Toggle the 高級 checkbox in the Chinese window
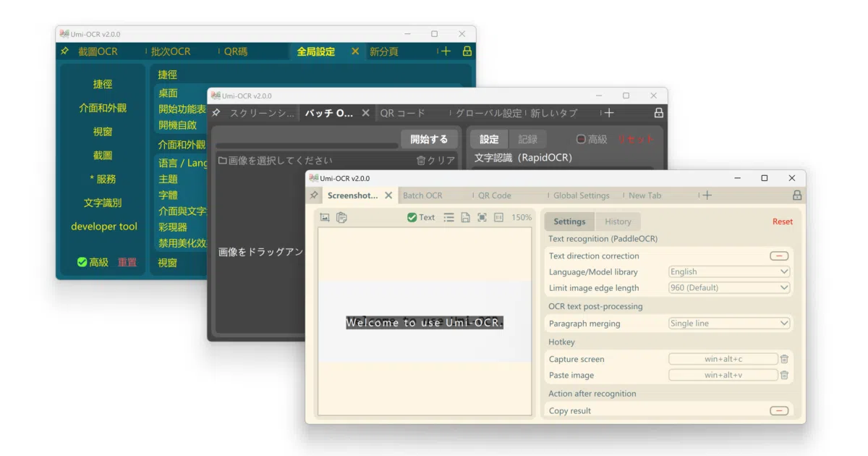Viewport: 868px width, 456px height. point(82,262)
